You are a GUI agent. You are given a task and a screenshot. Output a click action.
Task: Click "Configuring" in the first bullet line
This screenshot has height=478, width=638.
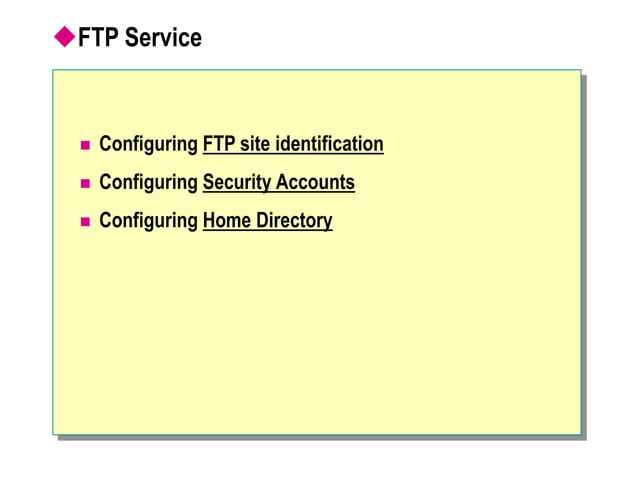(x=149, y=145)
